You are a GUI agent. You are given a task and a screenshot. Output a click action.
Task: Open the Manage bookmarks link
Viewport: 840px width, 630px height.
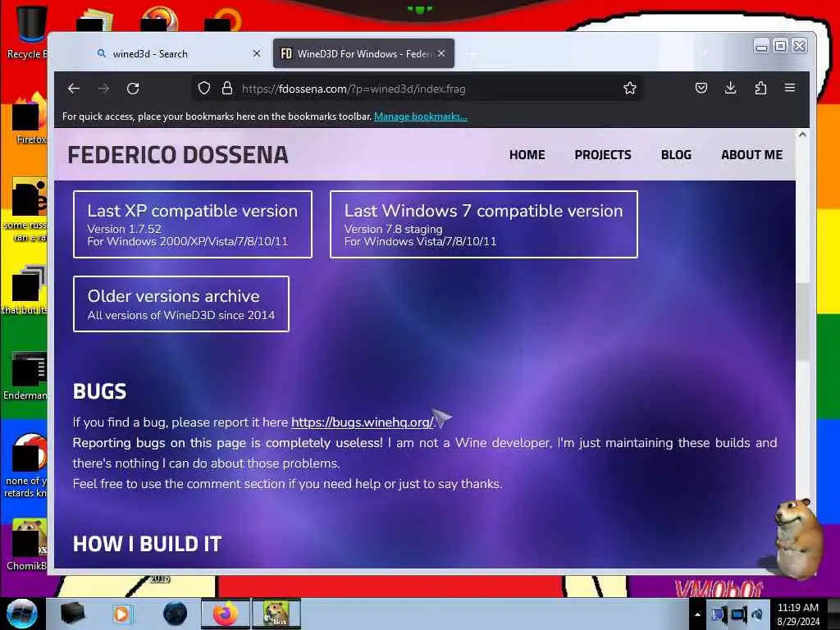pyautogui.click(x=421, y=116)
